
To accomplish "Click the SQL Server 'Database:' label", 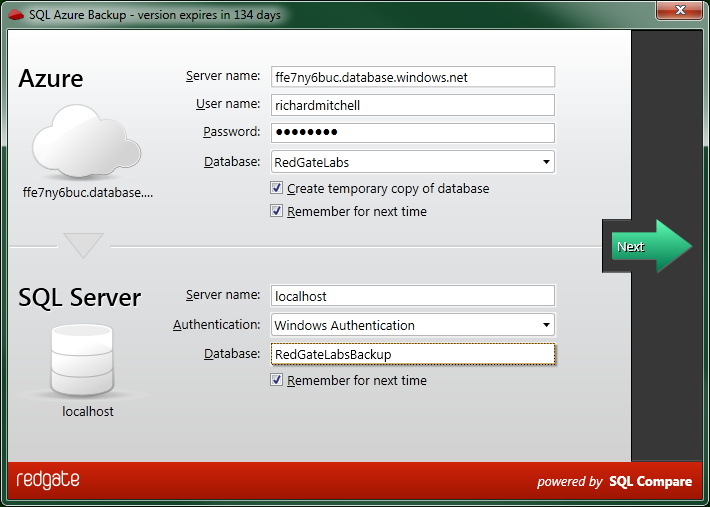I will (x=232, y=354).
